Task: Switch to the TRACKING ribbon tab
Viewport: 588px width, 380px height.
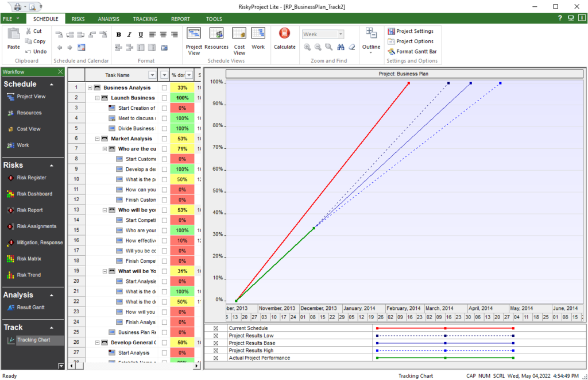Action: [145, 18]
